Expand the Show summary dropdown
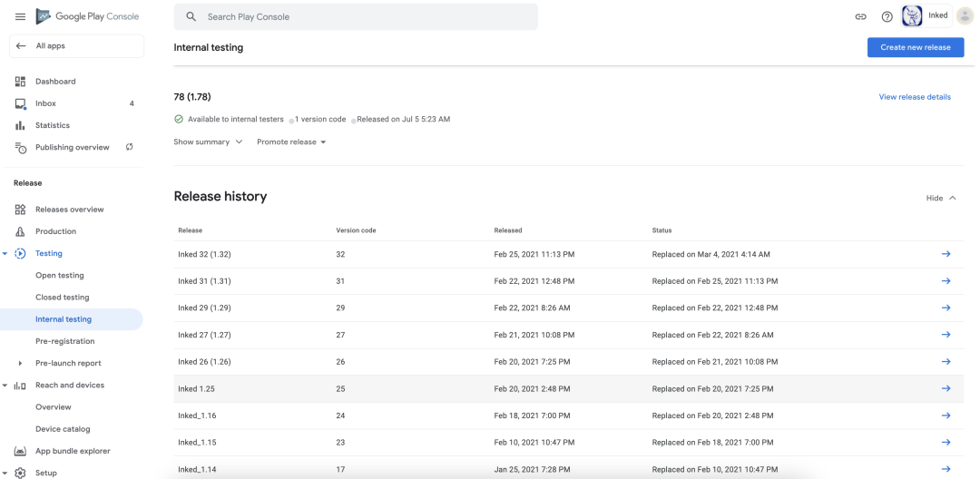Image resolution: width=980 pixels, height=479 pixels. coord(209,142)
